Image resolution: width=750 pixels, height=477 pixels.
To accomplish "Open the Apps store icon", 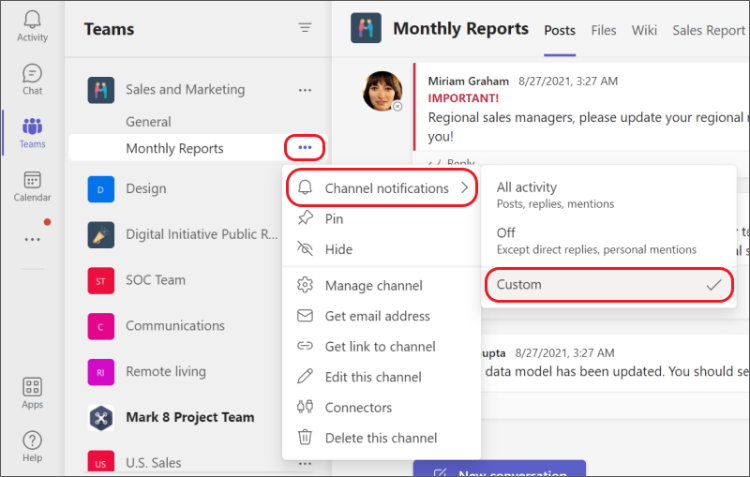I will pyautogui.click(x=32, y=392).
